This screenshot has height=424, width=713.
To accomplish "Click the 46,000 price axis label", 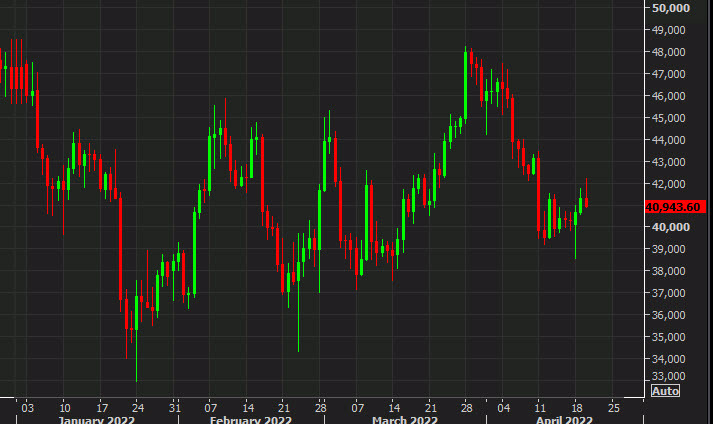I will pyautogui.click(x=668, y=96).
